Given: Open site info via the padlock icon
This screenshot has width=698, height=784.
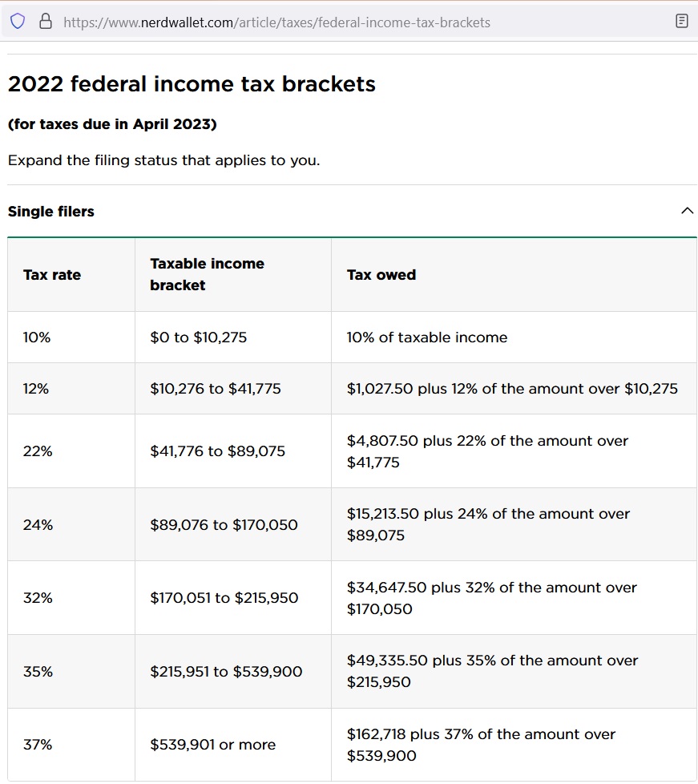Looking at the screenshot, I should (x=45, y=22).
